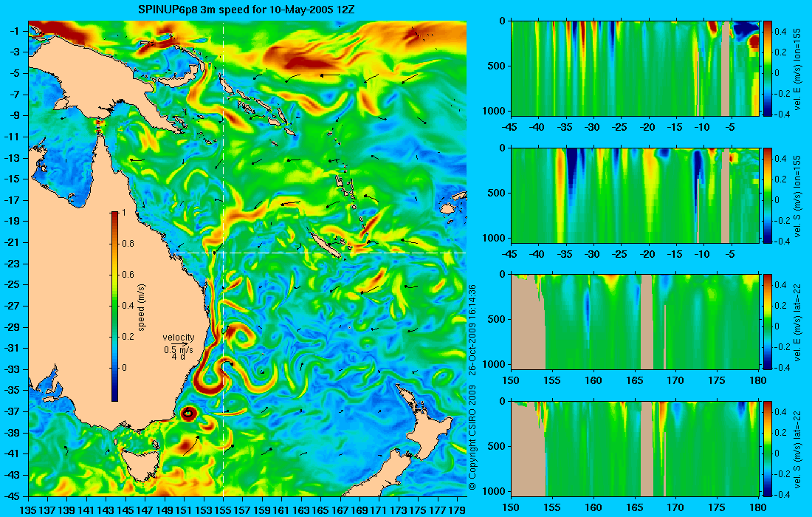Viewport: 812px width, 517px height.
Task: Click the "vel. E (m/s) lat=-22" label
Action: coord(797,322)
